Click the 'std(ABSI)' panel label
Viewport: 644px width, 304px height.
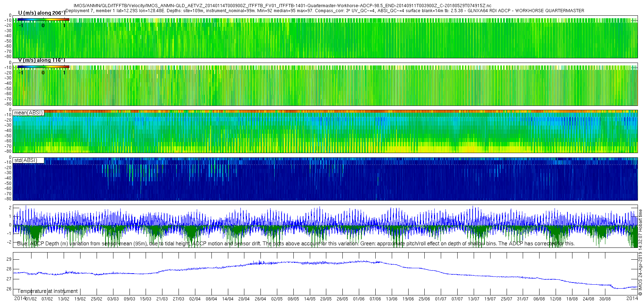tap(25, 160)
